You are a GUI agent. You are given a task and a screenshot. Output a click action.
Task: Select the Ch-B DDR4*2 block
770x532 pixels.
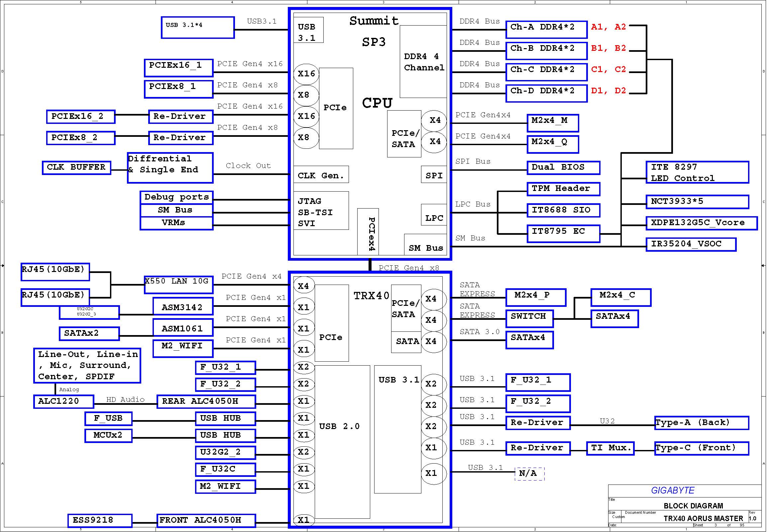click(547, 51)
